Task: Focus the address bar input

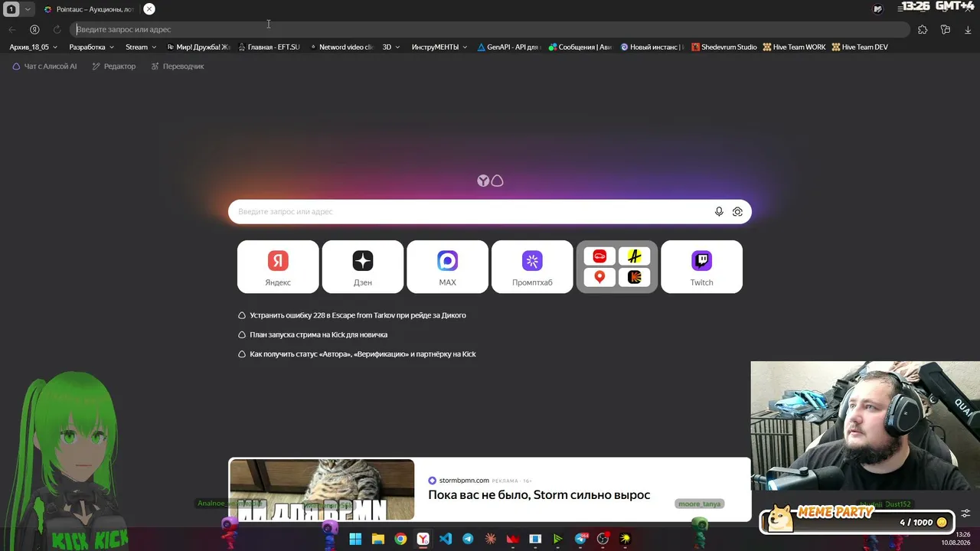Action: pyautogui.click(x=490, y=30)
